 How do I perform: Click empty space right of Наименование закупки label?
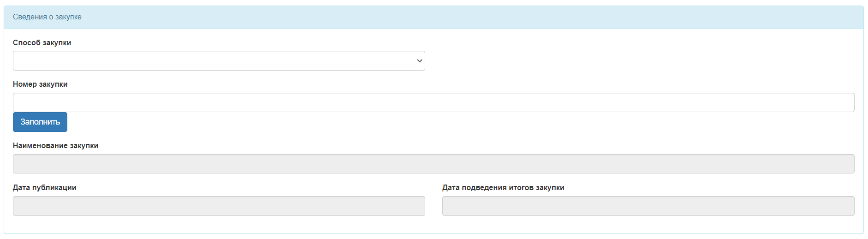(x=475, y=145)
